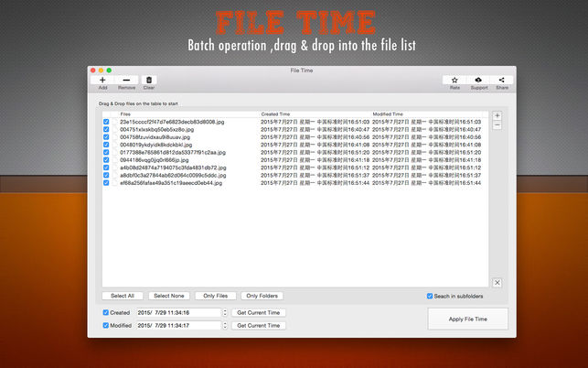Click the Modified date-time field
Screen dimensions: 588x368
point(179,325)
